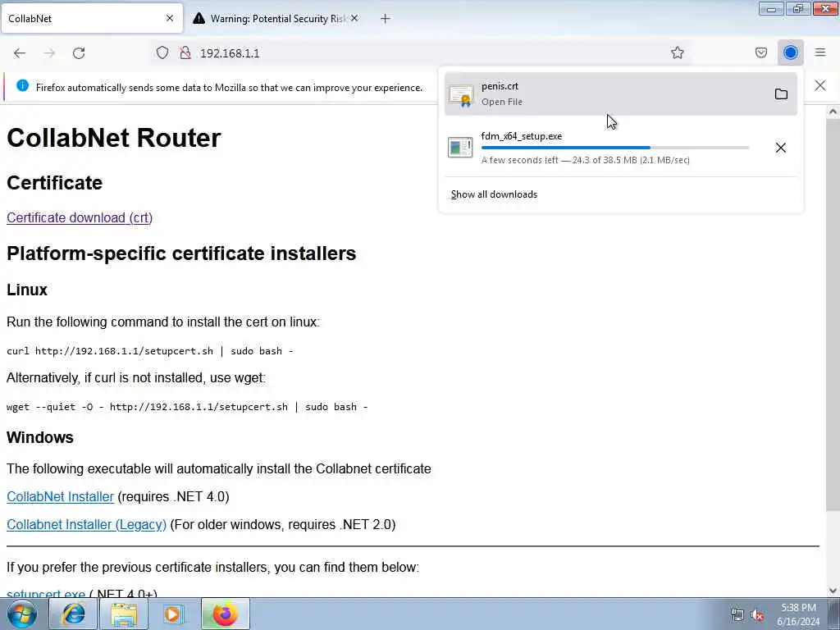Click the insecure connection padlock icon
This screenshot has width=840, height=630.
(185, 52)
